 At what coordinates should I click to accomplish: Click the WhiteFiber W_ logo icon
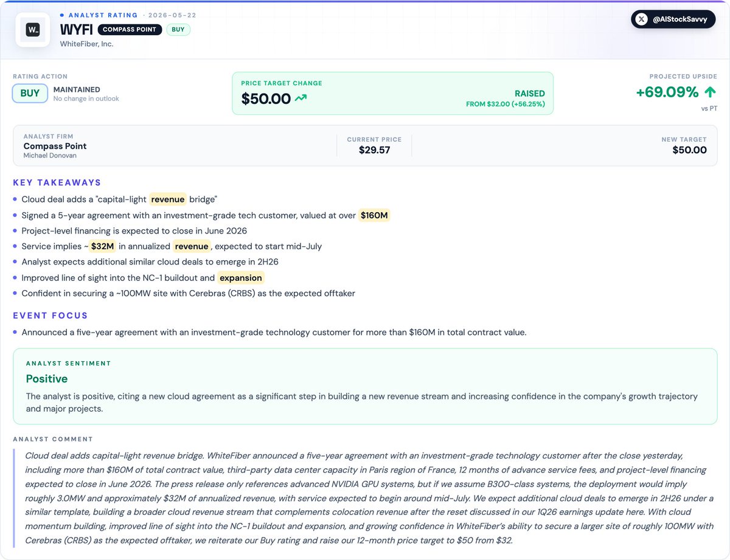(33, 29)
